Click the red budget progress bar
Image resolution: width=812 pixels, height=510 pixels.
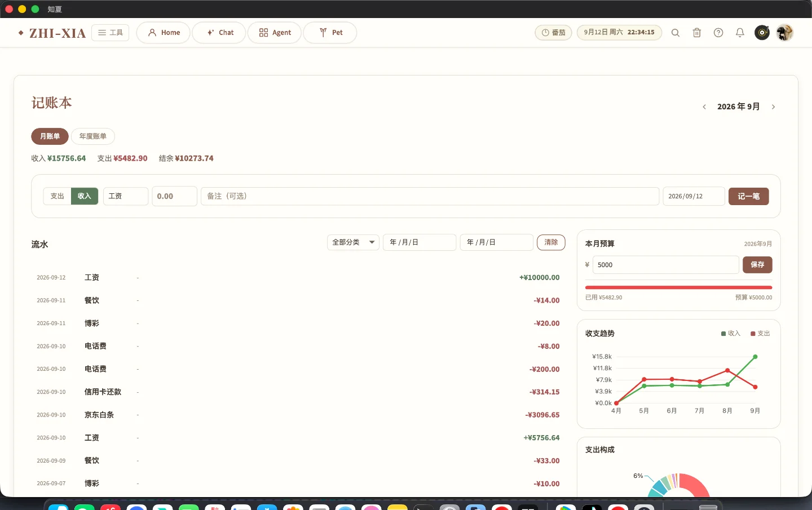679,287
